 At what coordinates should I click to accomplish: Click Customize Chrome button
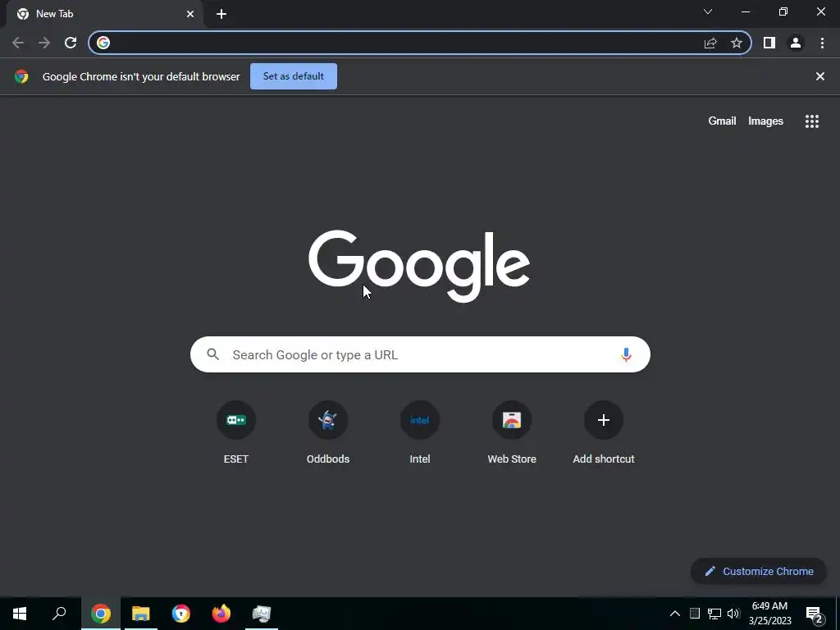pos(759,571)
